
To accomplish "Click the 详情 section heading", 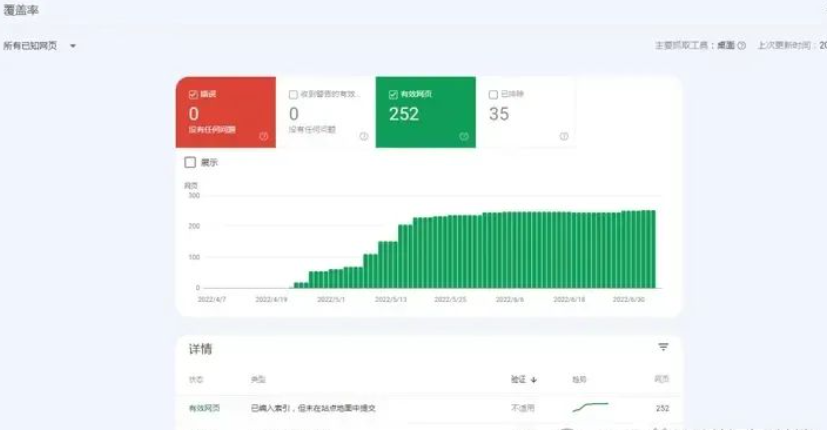I will click(x=200, y=349).
